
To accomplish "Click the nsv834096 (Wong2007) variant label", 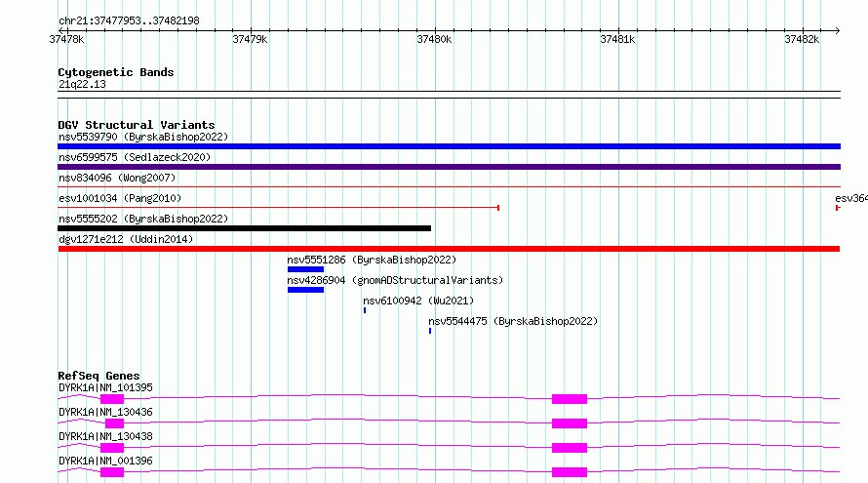I will (x=117, y=178).
